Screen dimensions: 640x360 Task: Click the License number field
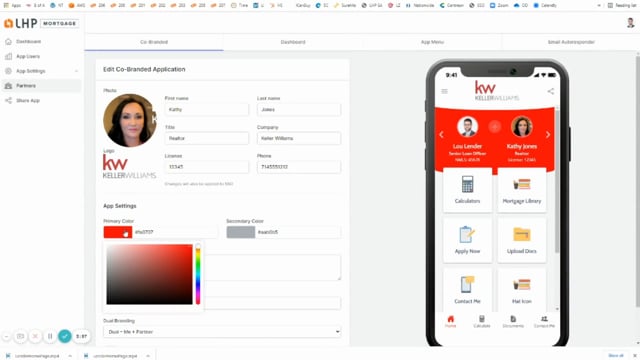click(207, 167)
